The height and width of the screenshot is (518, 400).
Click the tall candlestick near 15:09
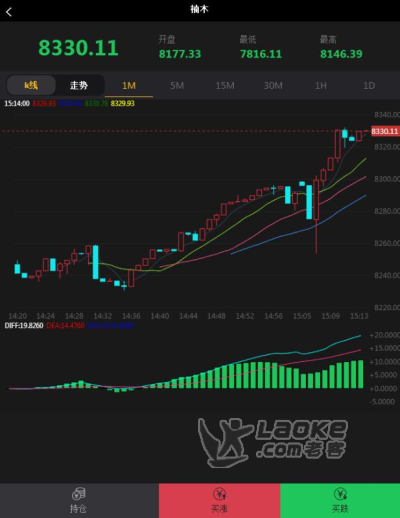[x=316, y=215]
